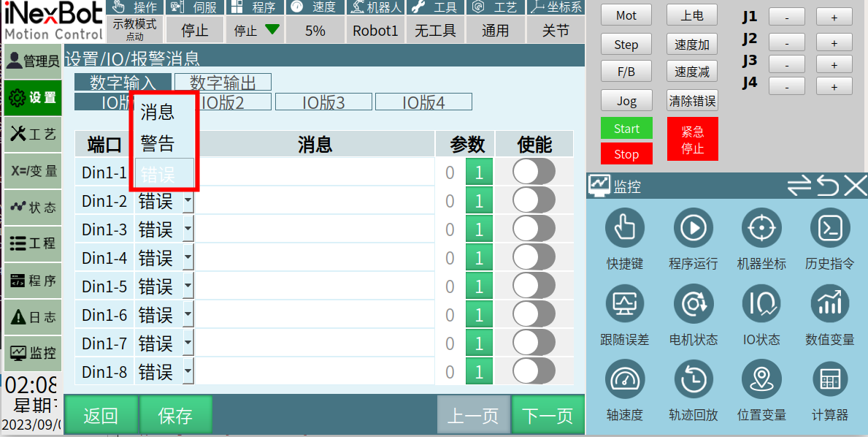This screenshot has height=437, width=868.
Task: Toggle the enable switch for Din1-8
Action: 534,371
